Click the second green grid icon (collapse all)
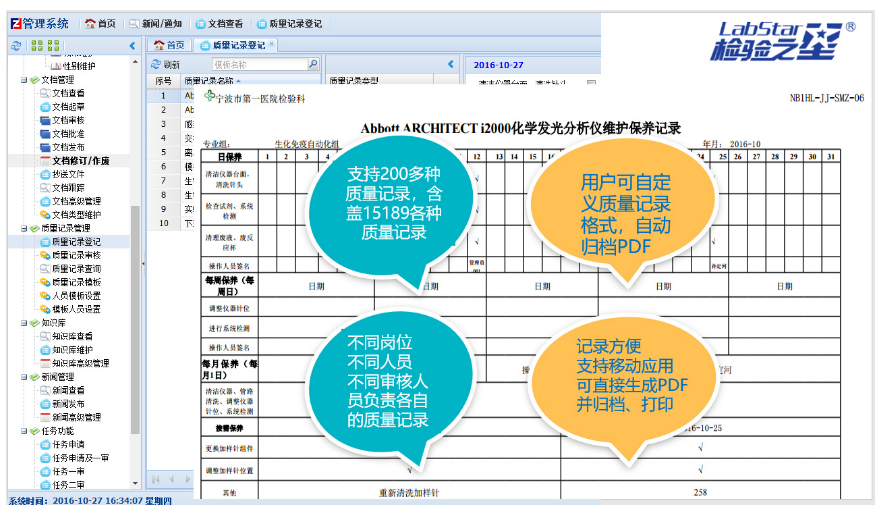The image size is (879, 510). point(54,45)
